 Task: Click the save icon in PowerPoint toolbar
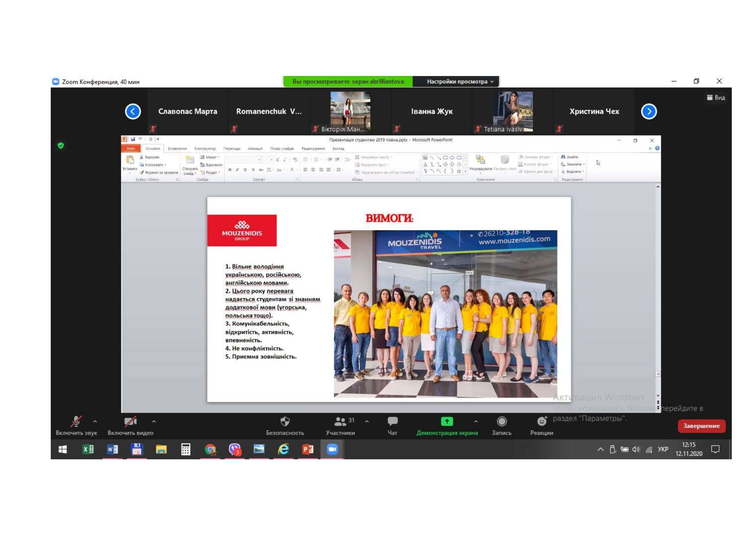133,139
